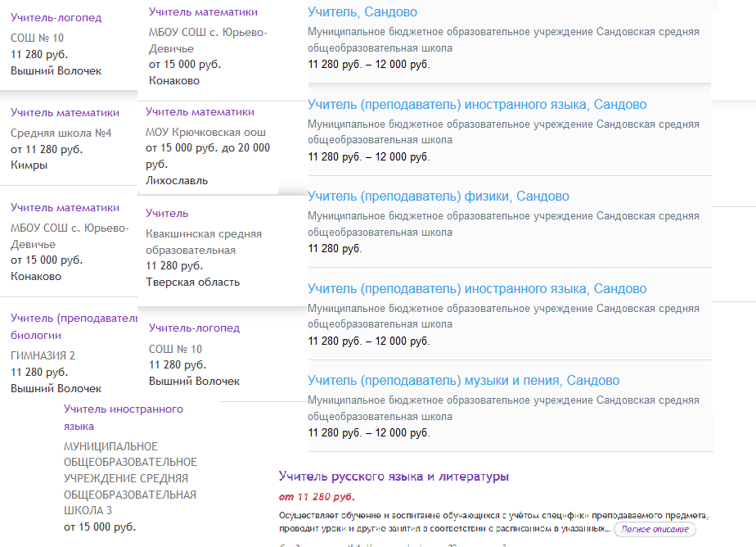Click employer name 'Средняя школа №4'
Image resolution: width=756 pixels, height=547 pixels.
tap(61, 133)
